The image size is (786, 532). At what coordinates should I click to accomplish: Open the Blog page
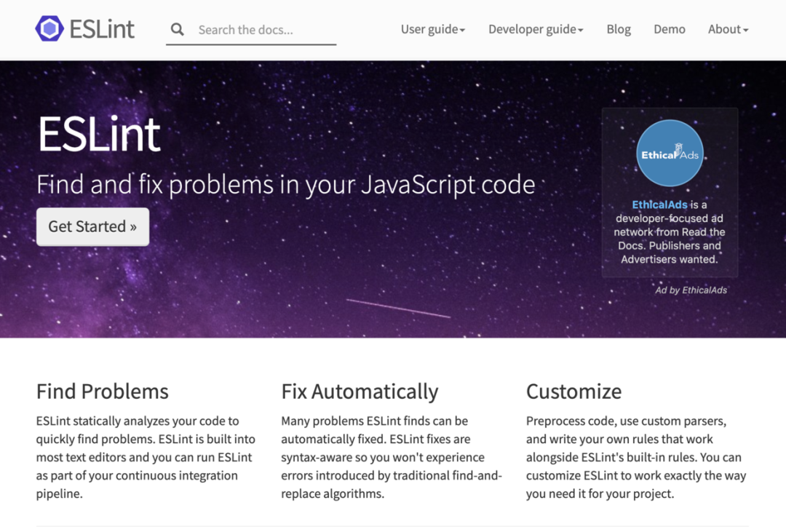[619, 30]
